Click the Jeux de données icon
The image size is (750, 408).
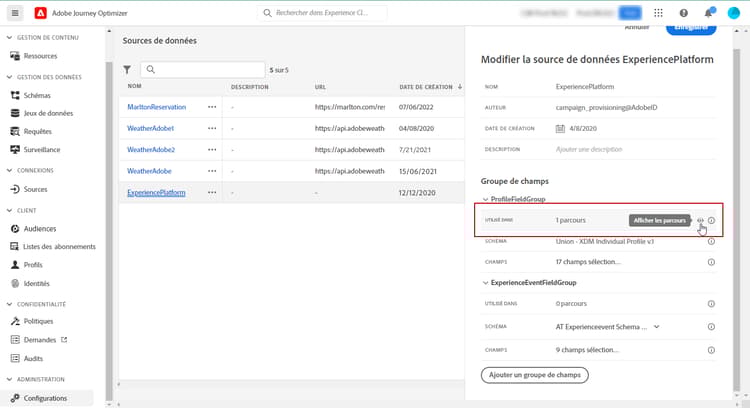coord(15,113)
